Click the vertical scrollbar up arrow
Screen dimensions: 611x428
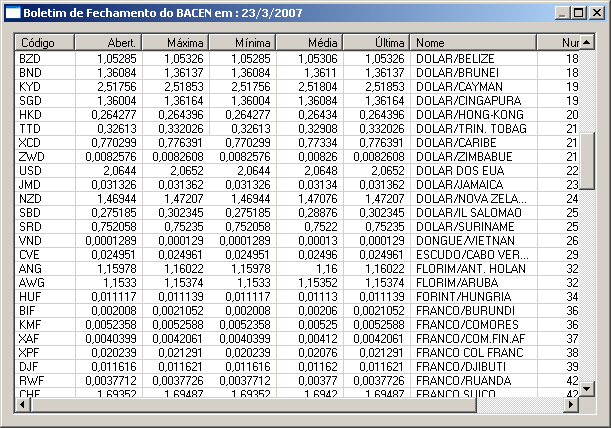(588, 43)
